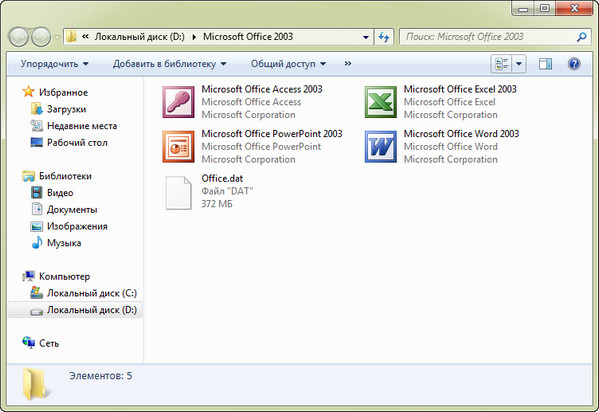Select the Microsoft Office PowerPoint 2003 file name
The height and width of the screenshot is (412, 599).
(272, 134)
